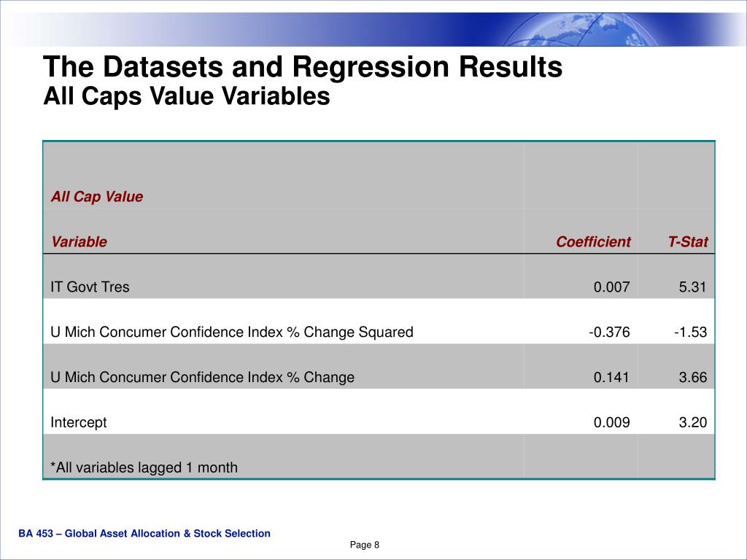Click coefficient value -0.376

(x=609, y=332)
